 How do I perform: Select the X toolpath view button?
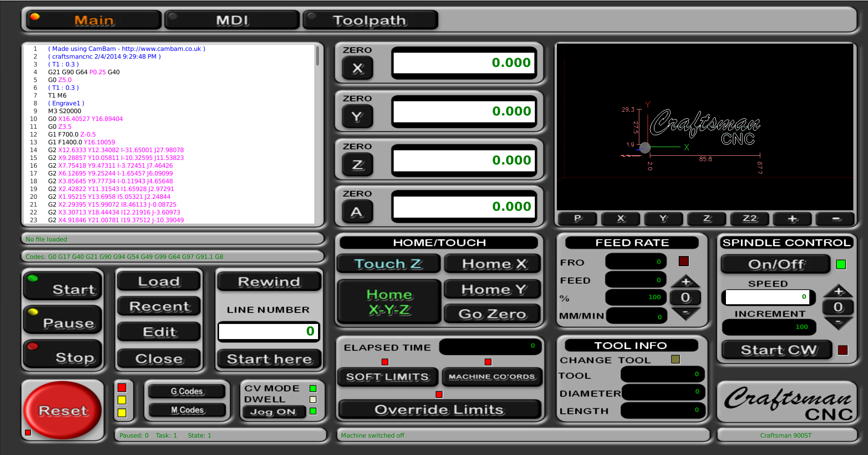coord(621,219)
